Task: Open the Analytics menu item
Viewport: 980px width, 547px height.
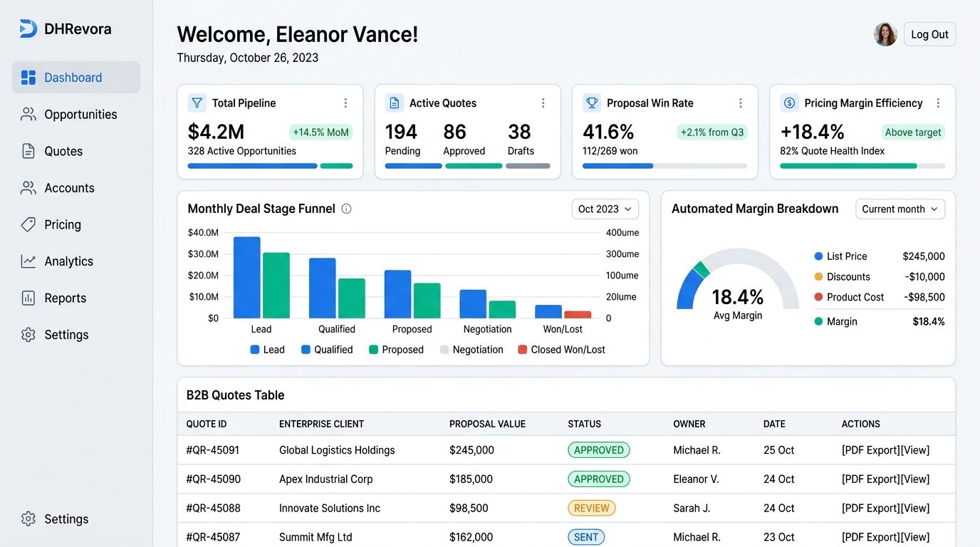Action: [76, 261]
